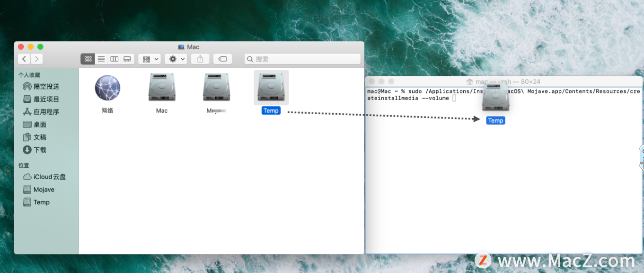644x273 pixels.
Task: Minimize the Finder window
Action: click(31, 46)
